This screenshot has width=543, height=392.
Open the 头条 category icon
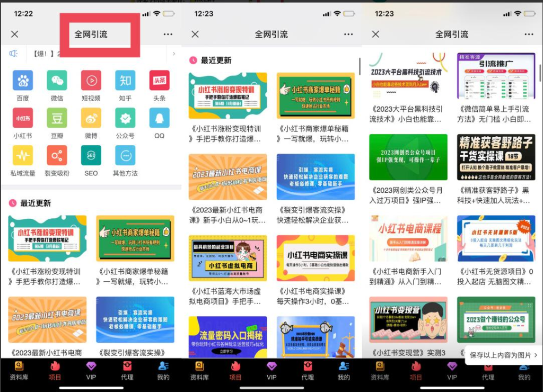point(159,81)
